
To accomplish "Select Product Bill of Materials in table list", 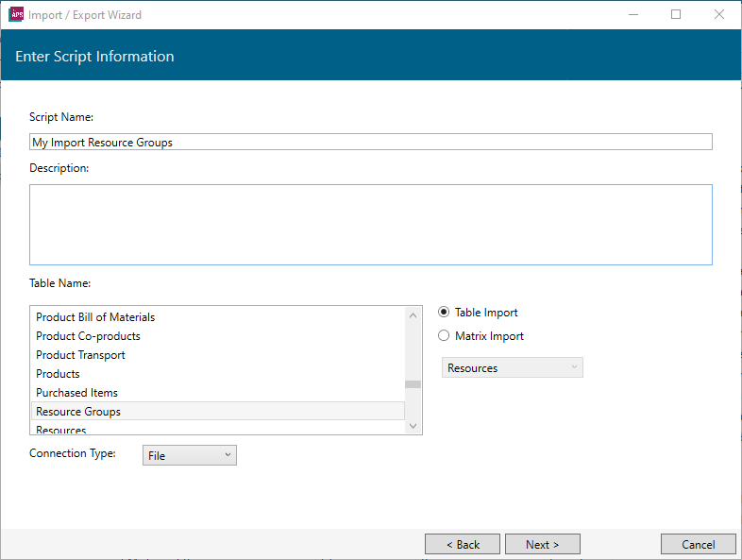I will [x=95, y=317].
